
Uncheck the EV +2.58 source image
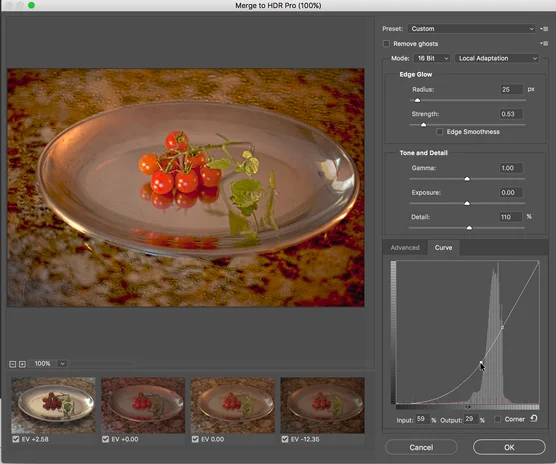coord(16,439)
